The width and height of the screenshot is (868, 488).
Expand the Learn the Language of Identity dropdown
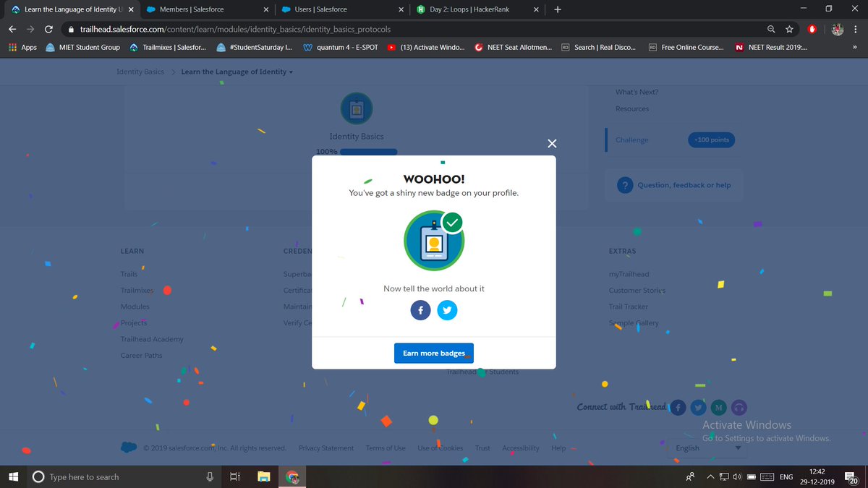coord(237,72)
